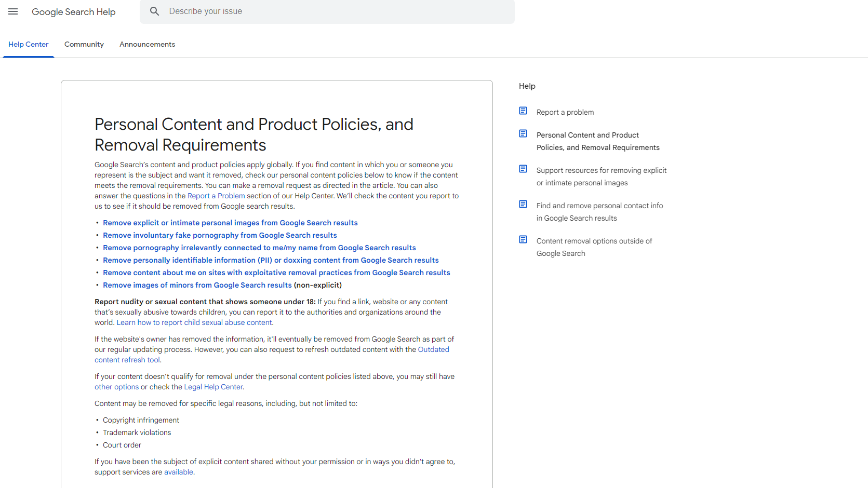Screen dimensions: 868x488
Task: Click the article icon beside Content removal options outside of Google Search
Action: pos(523,240)
